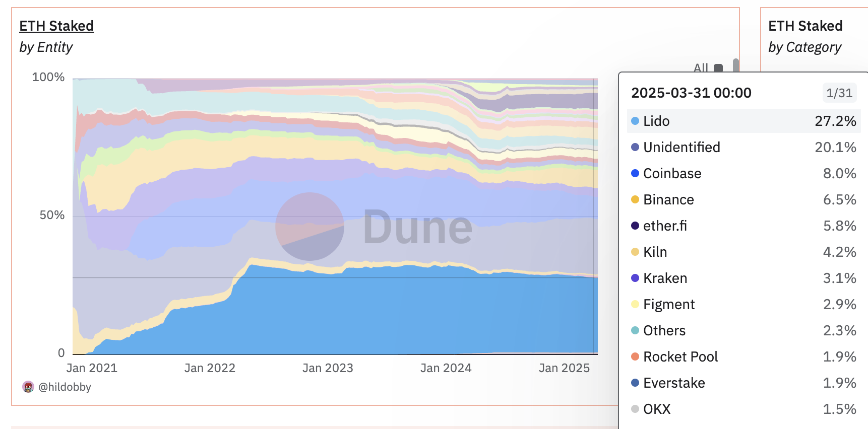
Task: Select the OKX tooltip row
Action: pyautogui.click(x=743, y=409)
